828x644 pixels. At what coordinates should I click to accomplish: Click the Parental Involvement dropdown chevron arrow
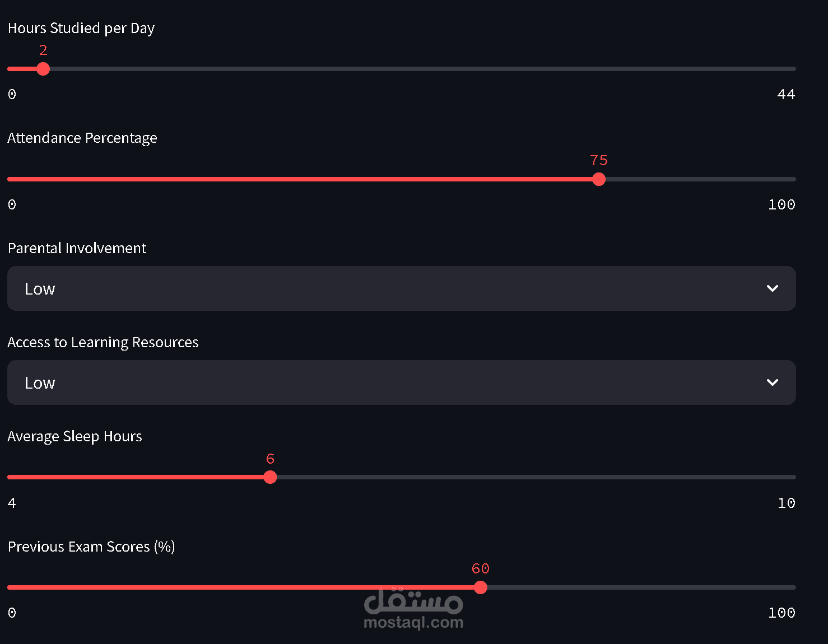(773, 288)
